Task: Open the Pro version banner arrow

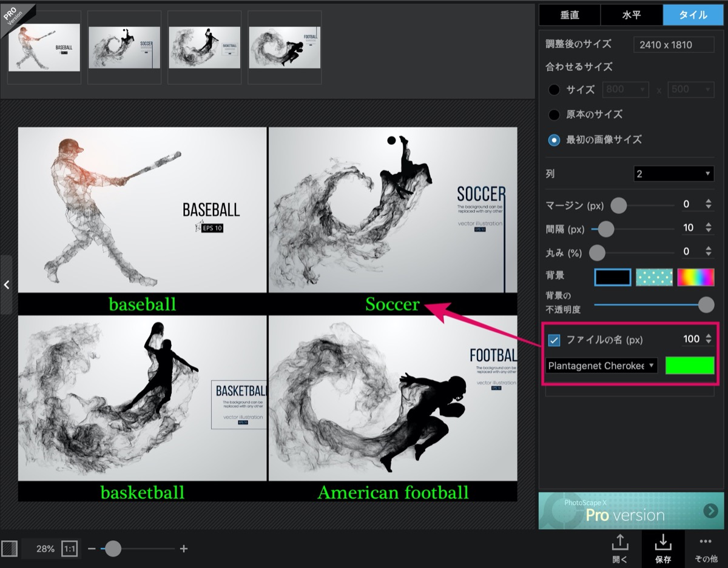Action: coord(710,510)
